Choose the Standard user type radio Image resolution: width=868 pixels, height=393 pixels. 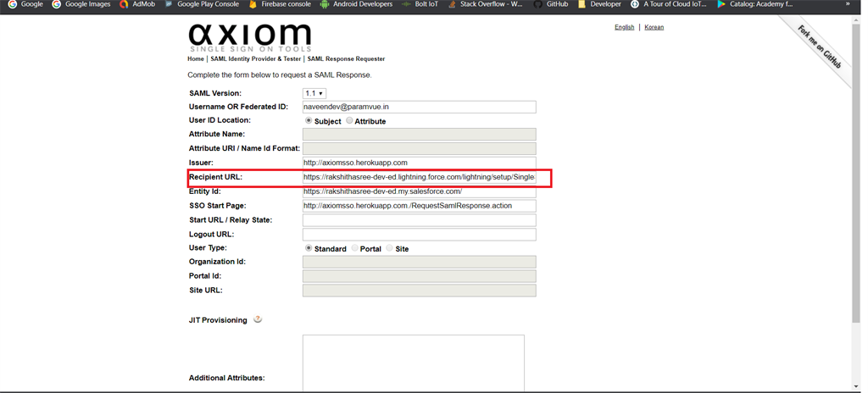(x=309, y=248)
